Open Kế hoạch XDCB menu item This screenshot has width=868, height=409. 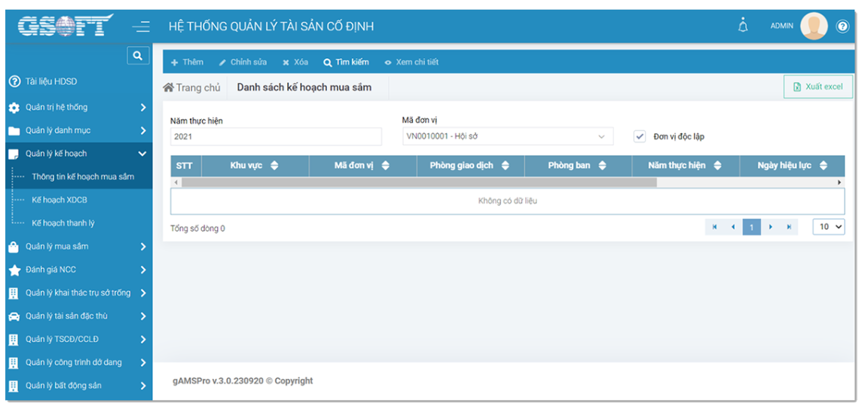pos(60,200)
